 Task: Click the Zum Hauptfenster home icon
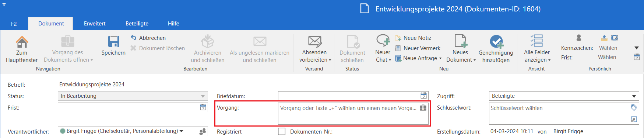tap(22, 42)
